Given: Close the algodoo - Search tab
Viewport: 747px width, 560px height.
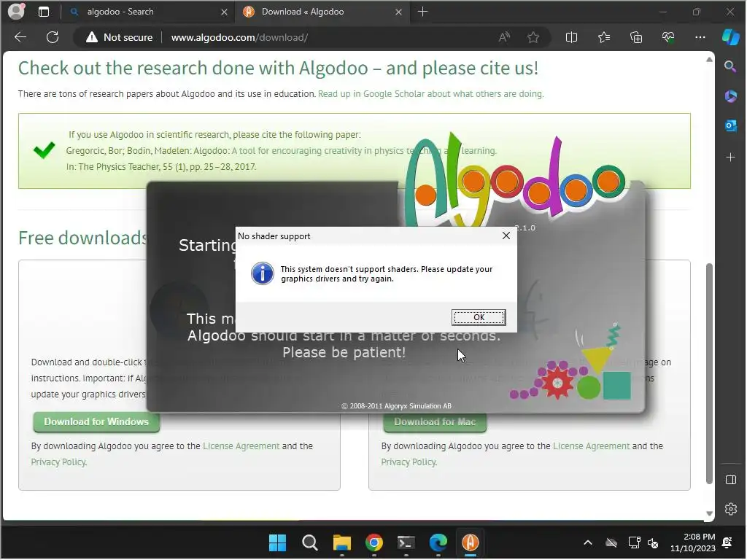Looking at the screenshot, I should click(x=224, y=12).
